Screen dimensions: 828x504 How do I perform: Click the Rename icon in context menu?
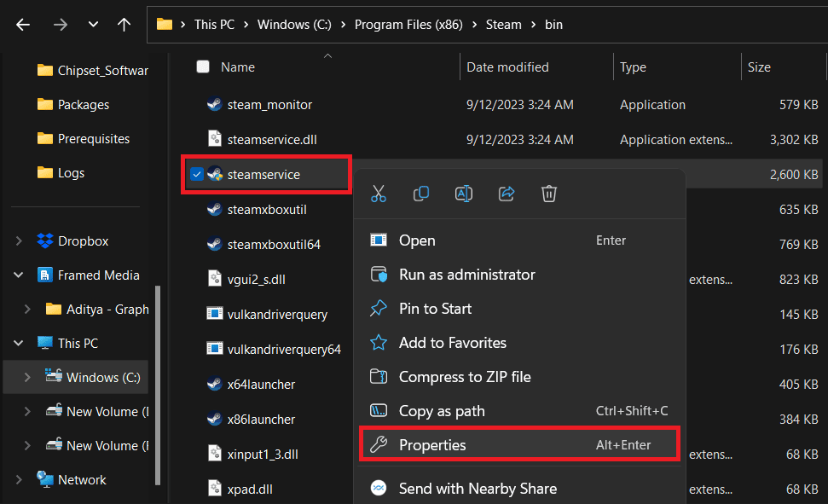pos(464,194)
